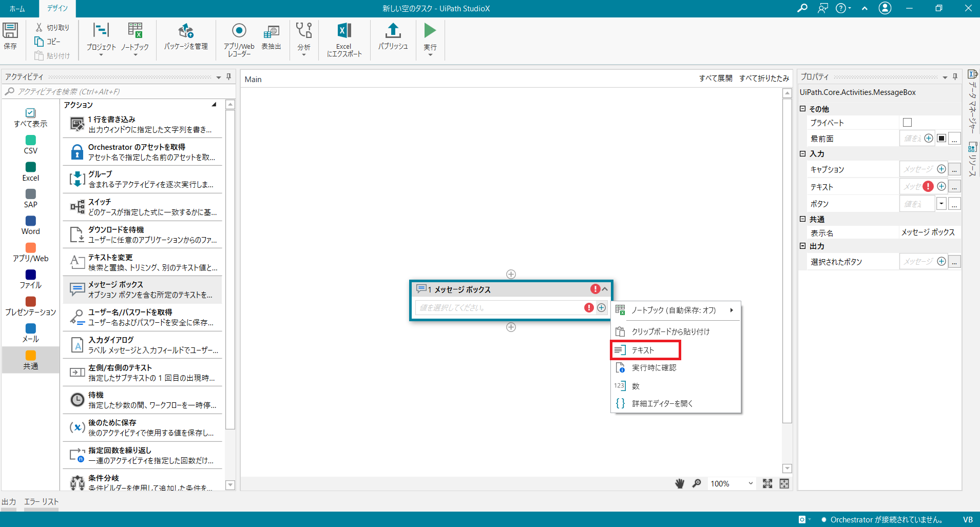Click the Save (保存) icon
The height and width of the screenshot is (527, 980).
point(10,30)
